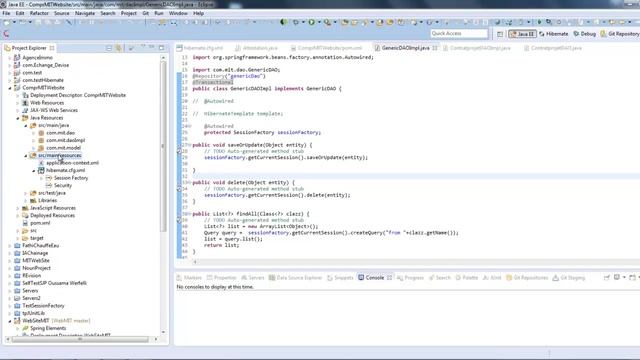The height and width of the screenshot is (360, 640).
Task: Open the Markers view tab
Action: [189, 278]
